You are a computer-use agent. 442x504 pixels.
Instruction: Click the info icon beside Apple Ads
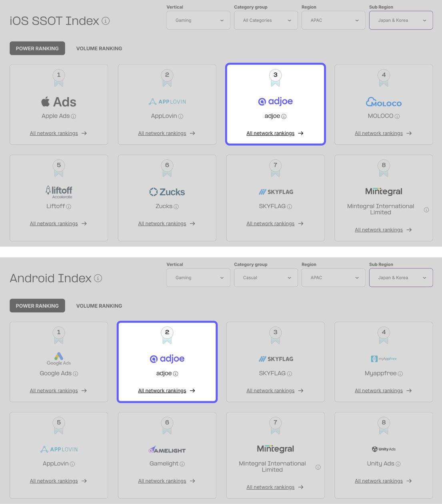[x=74, y=116]
